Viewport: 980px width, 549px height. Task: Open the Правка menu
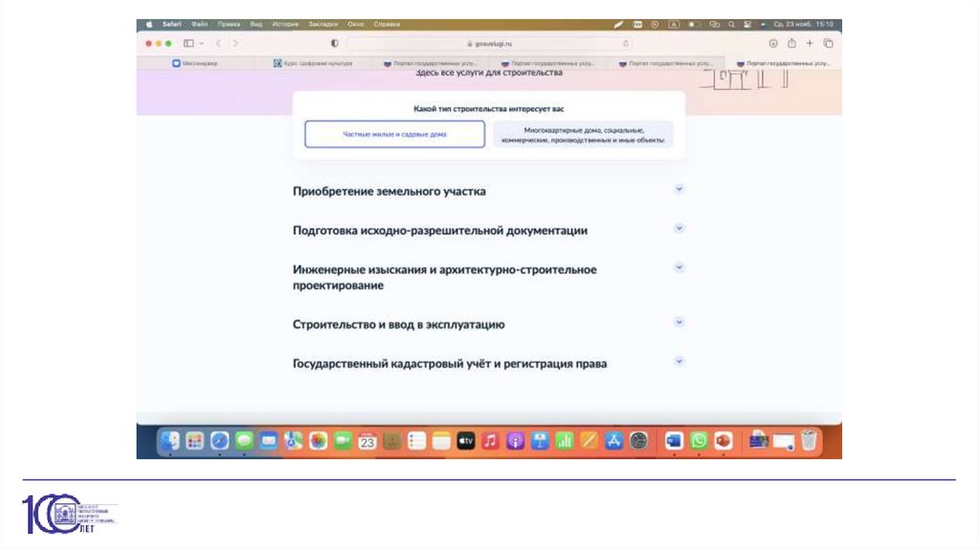(229, 24)
